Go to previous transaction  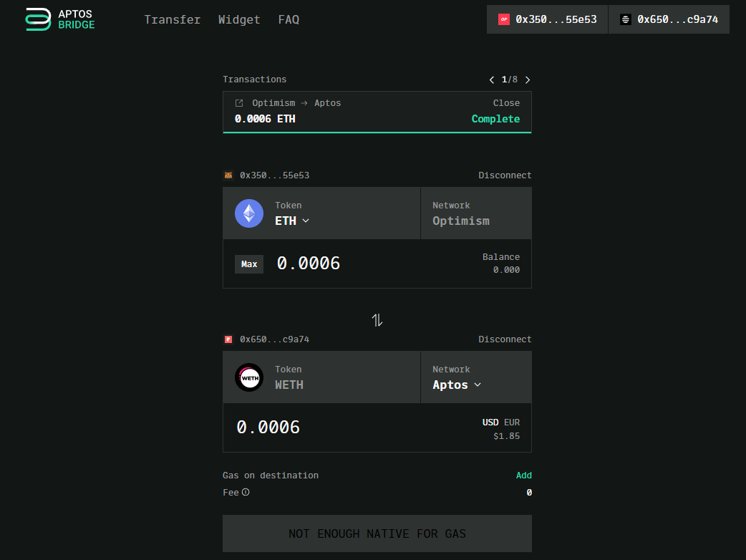(492, 79)
